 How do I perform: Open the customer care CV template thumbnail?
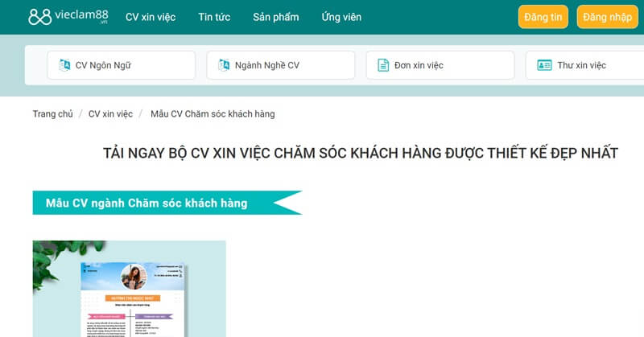pyautogui.click(x=129, y=289)
